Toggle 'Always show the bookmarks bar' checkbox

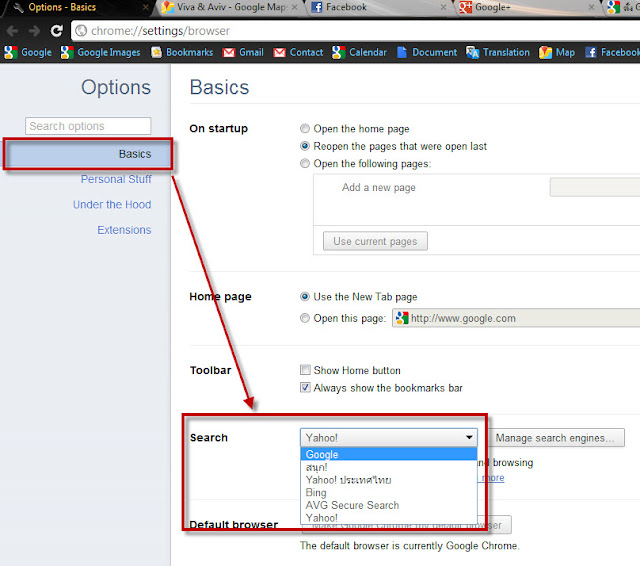tap(305, 387)
